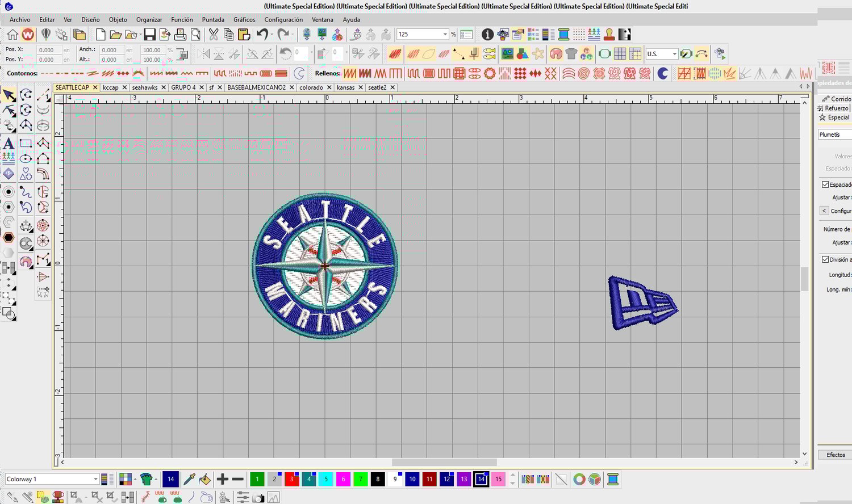This screenshot has height=504, width=852.
Task: Select green color swatch 1
Action: 257,479
